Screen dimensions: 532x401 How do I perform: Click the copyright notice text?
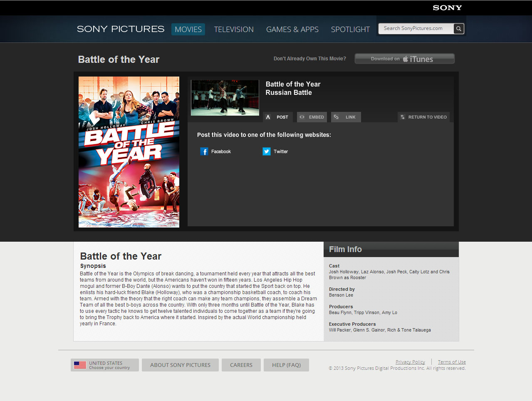pos(397,368)
